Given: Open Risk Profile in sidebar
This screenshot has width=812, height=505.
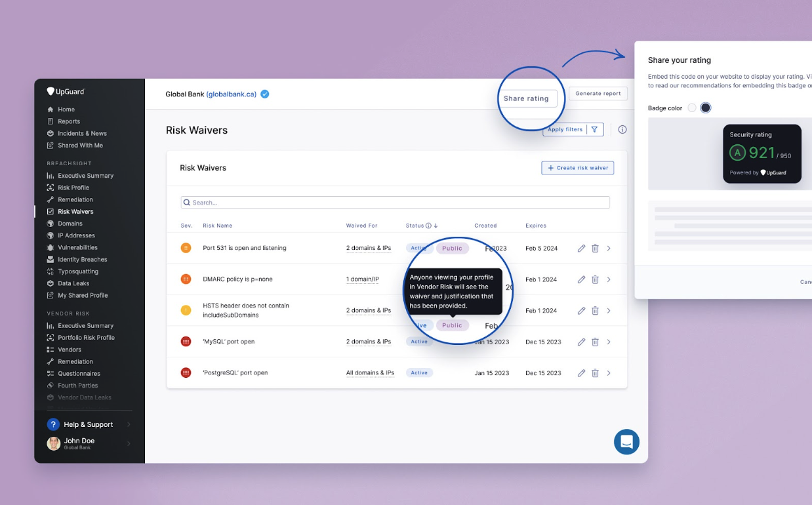Looking at the screenshot, I should (x=73, y=188).
